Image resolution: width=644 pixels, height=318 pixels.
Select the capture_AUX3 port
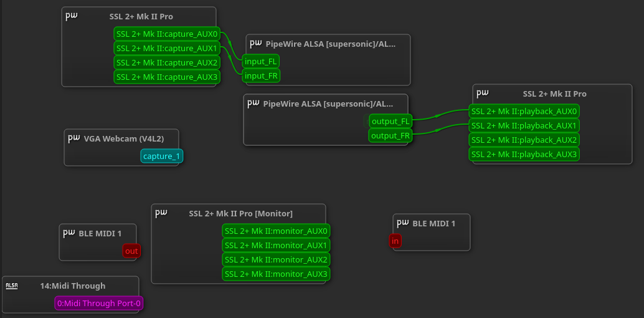point(167,77)
